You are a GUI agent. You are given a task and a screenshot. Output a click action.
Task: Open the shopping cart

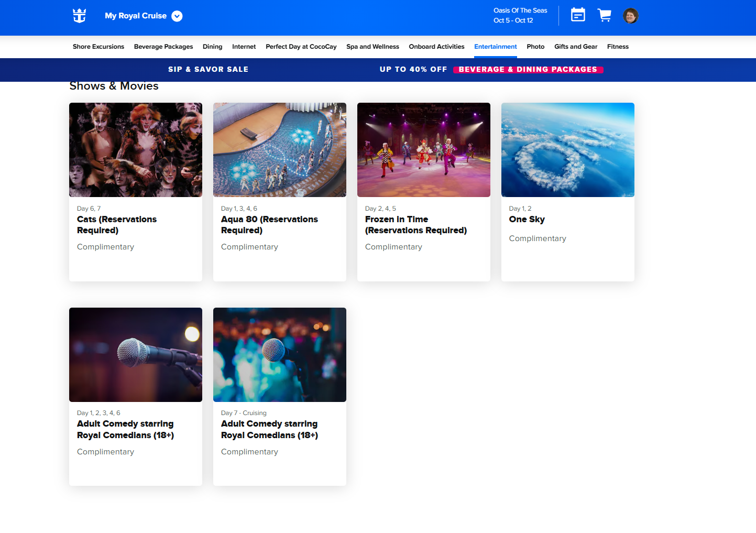pyautogui.click(x=604, y=15)
